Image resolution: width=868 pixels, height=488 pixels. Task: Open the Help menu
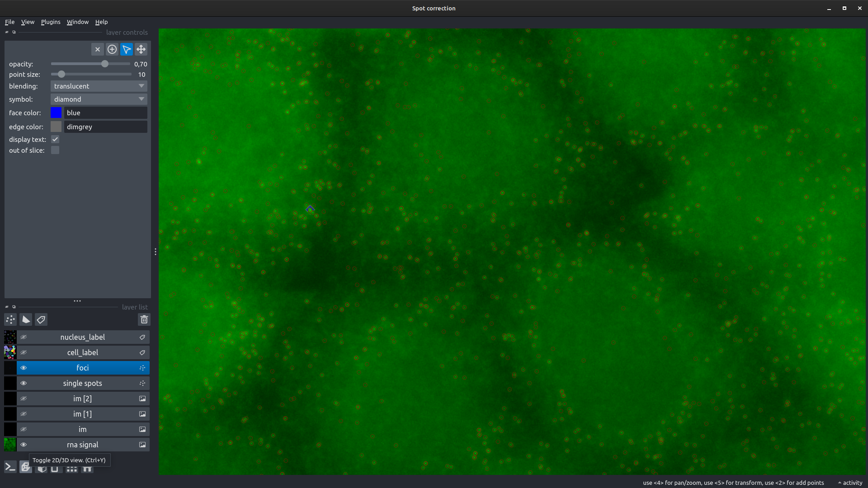pyautogui.click(x=101, y=22)
